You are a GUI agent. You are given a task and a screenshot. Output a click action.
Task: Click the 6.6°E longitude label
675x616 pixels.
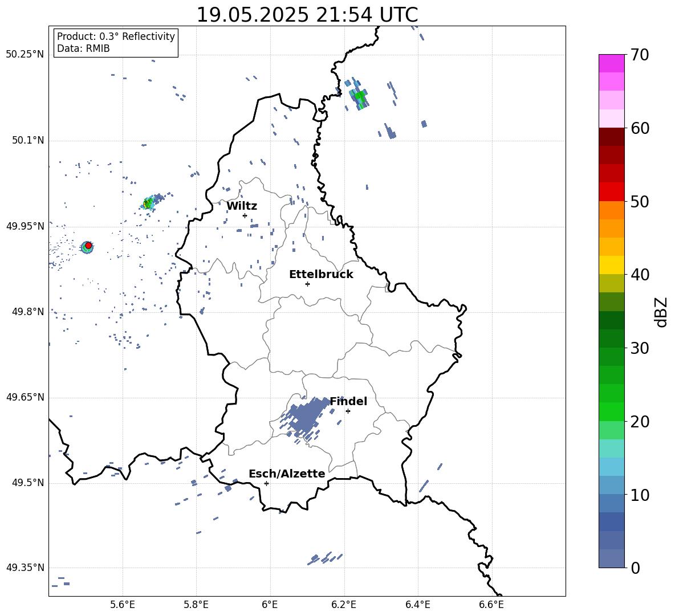pyautogui.click(x=491, y=605)
